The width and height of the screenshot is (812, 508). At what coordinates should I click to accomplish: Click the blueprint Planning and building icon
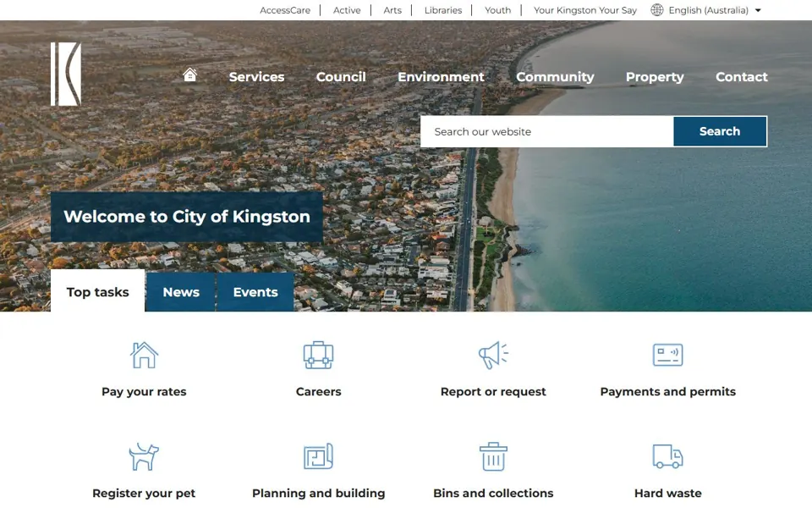(319, 456)
